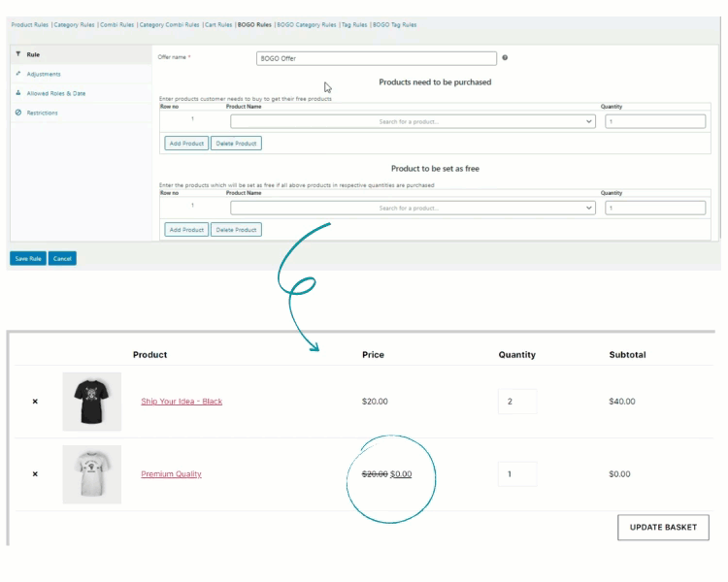The height and width of the screenshot is (582, 728).
Task: Click quantity box for Premium Quality
Action: (x=517, y=474)
